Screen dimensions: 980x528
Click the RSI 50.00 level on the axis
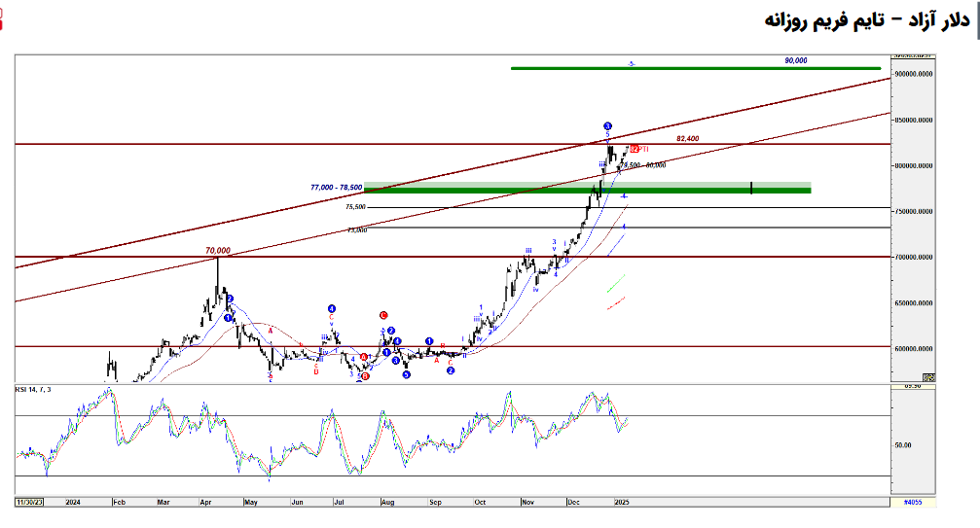pyautogui.click(x=903, y=445)
